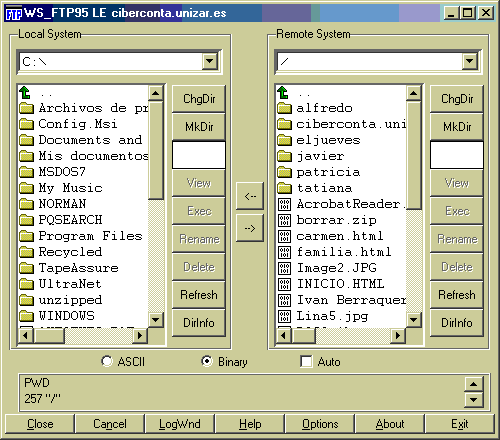Screen dimensions: 500x440
Task: Select the TapeAssure folder icon
Action: coord(26,268)
